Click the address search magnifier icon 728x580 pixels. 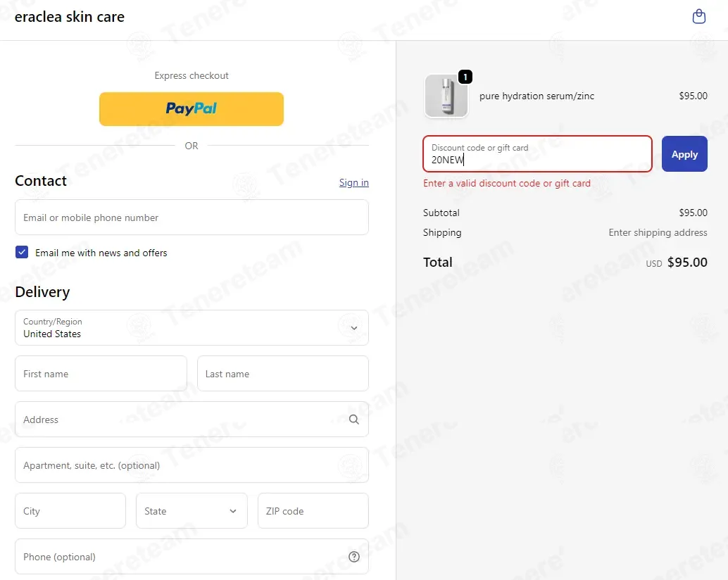(353, 420)
